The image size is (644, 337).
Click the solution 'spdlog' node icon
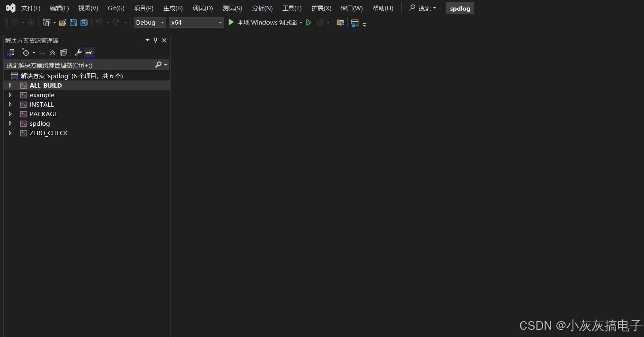(15, 76)
